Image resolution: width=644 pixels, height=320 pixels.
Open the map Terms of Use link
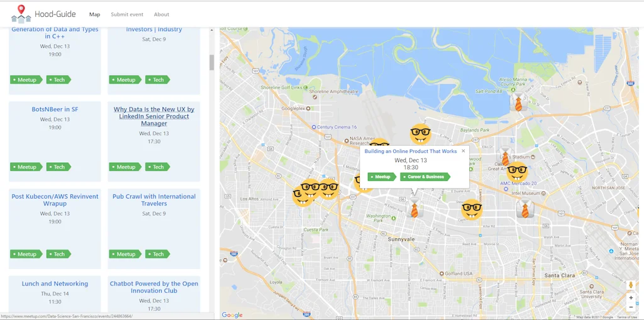tap(627, 317)
